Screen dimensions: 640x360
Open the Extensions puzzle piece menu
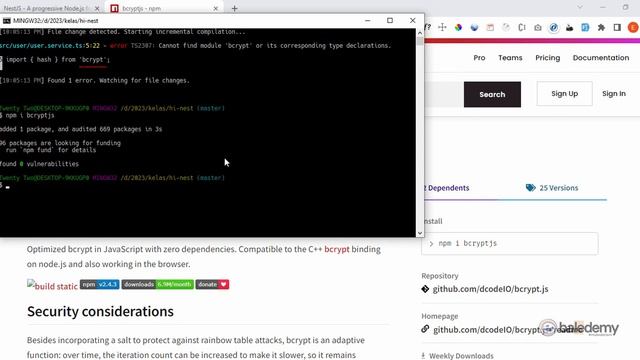click(601, 27)
